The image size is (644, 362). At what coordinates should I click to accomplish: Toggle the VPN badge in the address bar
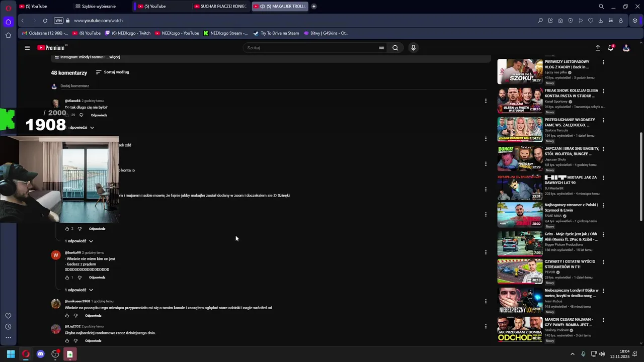pyautogui.click(x=59, y=21)
